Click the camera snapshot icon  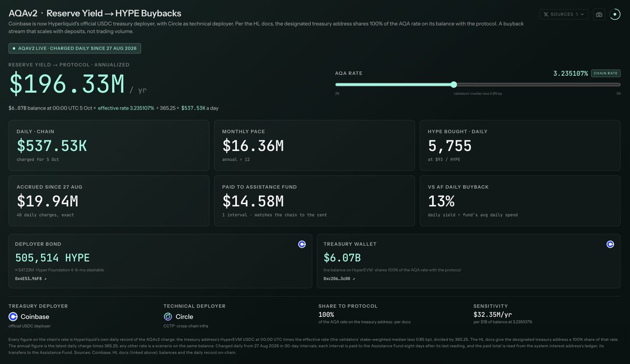[x=598, y=14]
